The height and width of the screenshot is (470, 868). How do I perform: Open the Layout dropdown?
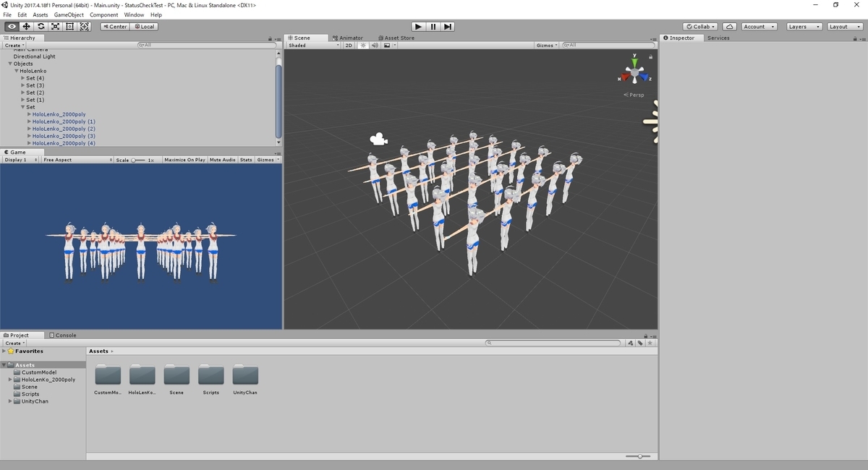click(843, 27)
